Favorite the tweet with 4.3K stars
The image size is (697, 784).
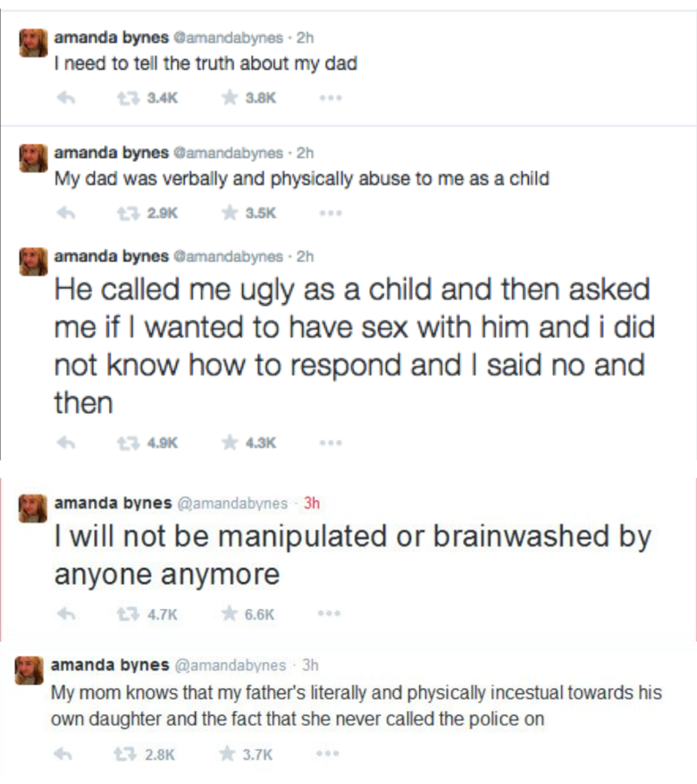230,443
